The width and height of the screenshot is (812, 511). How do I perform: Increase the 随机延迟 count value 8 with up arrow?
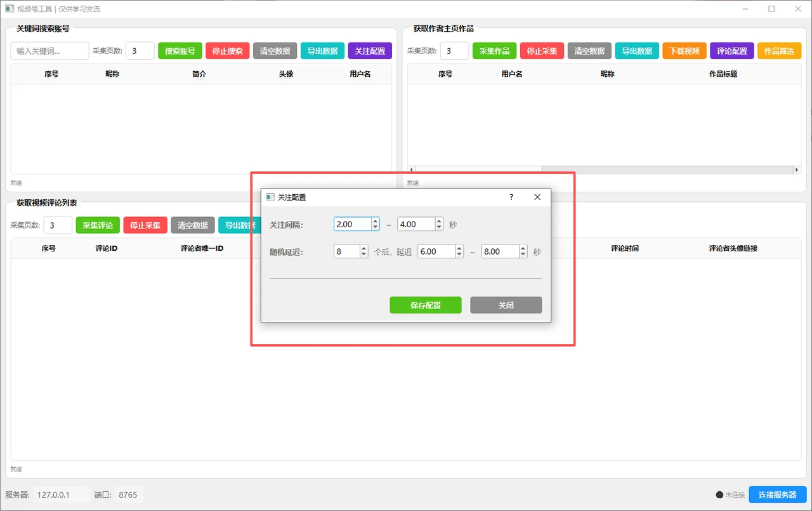click(363, 248)
